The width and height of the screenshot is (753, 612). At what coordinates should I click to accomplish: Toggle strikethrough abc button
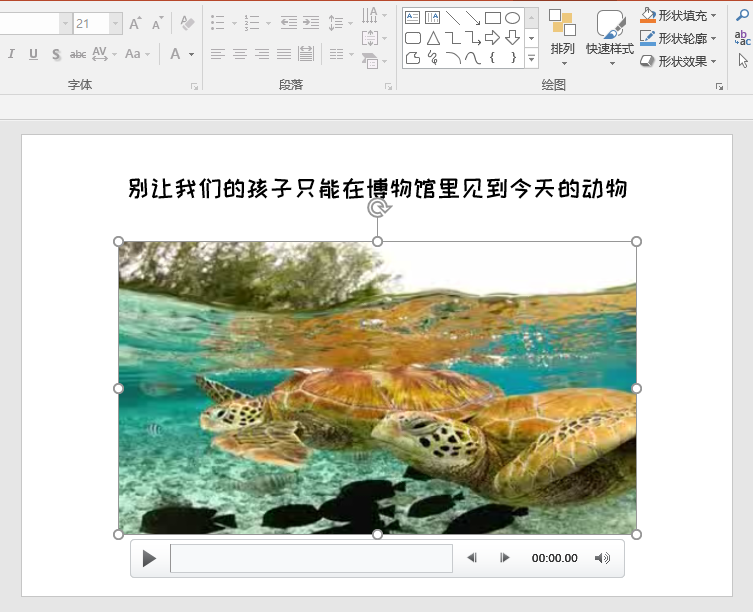(x=78, y=54)
